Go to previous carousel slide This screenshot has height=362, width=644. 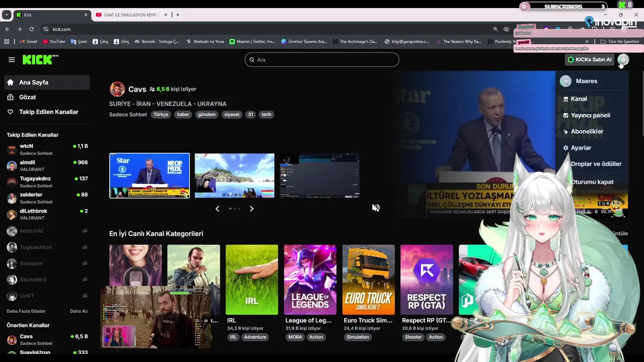(217, 209)
